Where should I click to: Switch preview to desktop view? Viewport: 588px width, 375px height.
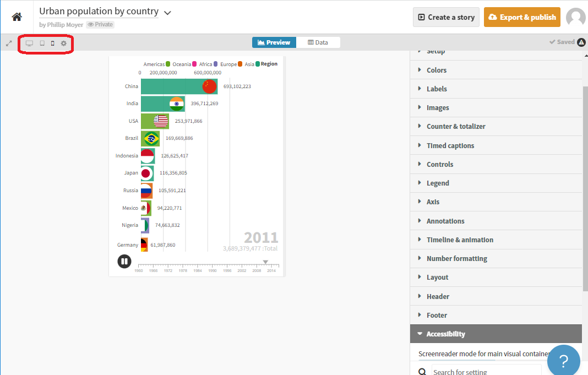29,43
